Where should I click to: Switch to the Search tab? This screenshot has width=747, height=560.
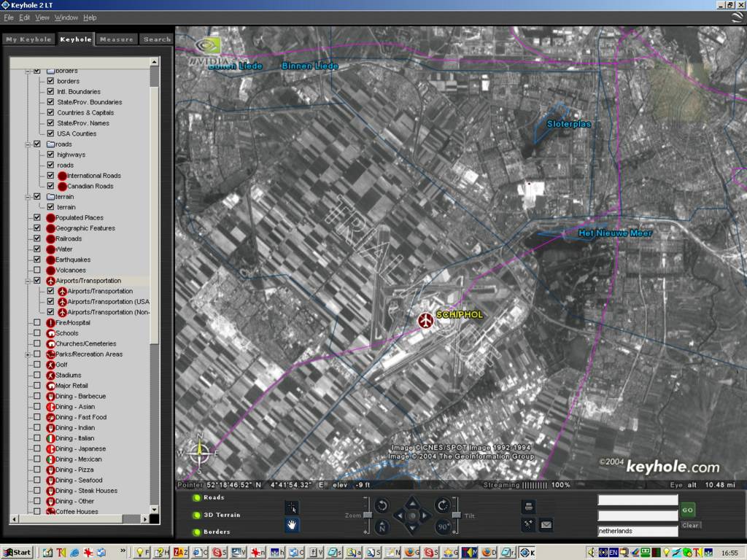tap(157, 39)
